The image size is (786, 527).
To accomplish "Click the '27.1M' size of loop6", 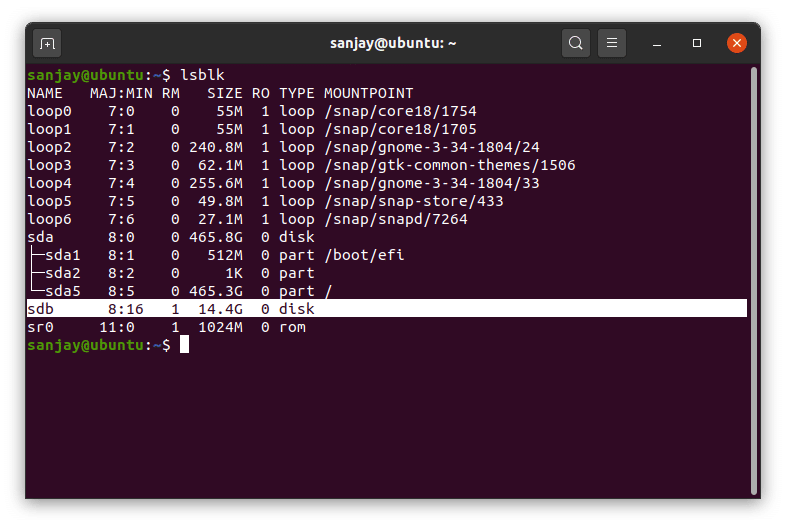I will pos(220,220).
